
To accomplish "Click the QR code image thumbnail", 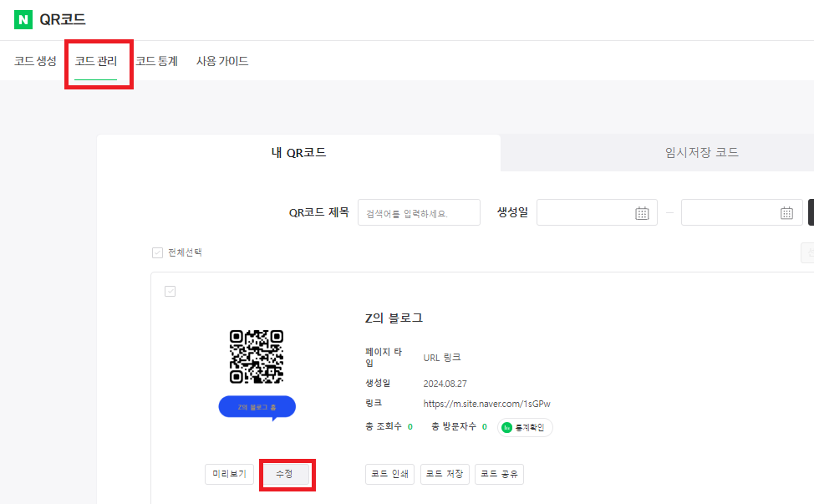I will pos(257,357).
